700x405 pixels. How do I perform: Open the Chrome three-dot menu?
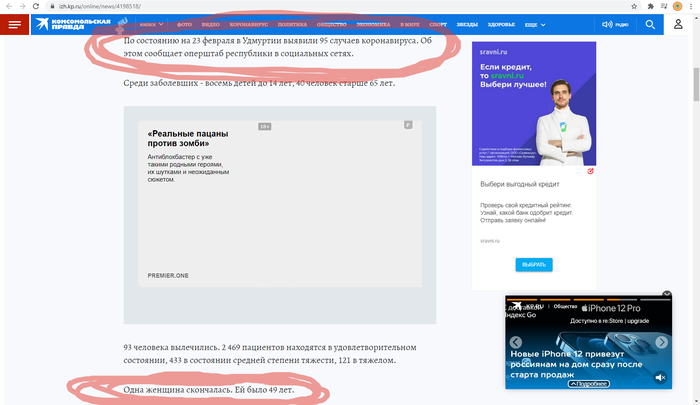tap(691, 6)
